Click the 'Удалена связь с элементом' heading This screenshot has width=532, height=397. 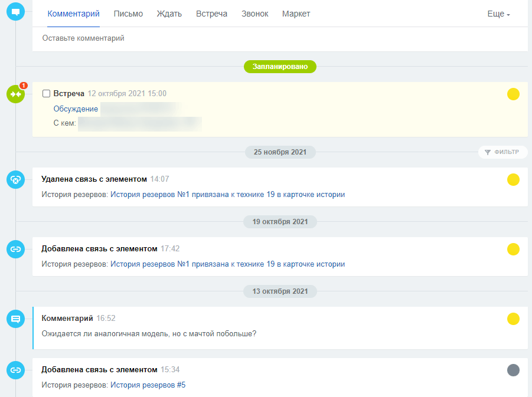tap(94, 179)
